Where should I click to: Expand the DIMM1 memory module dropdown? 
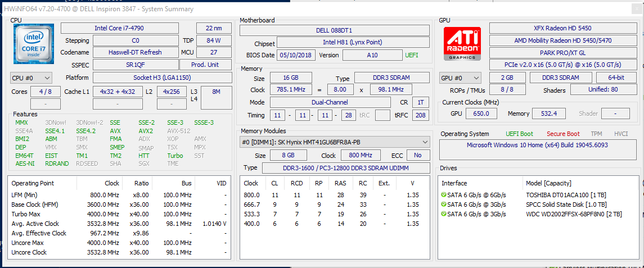[425, 142]
